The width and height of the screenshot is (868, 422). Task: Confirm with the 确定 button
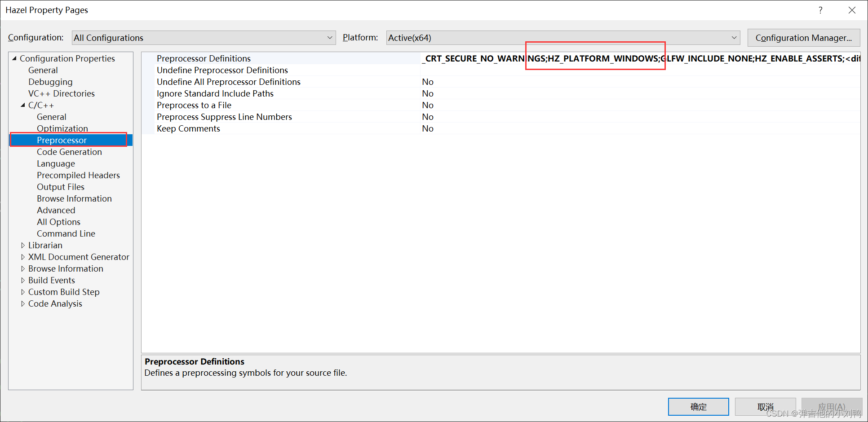tap(699, 407)
